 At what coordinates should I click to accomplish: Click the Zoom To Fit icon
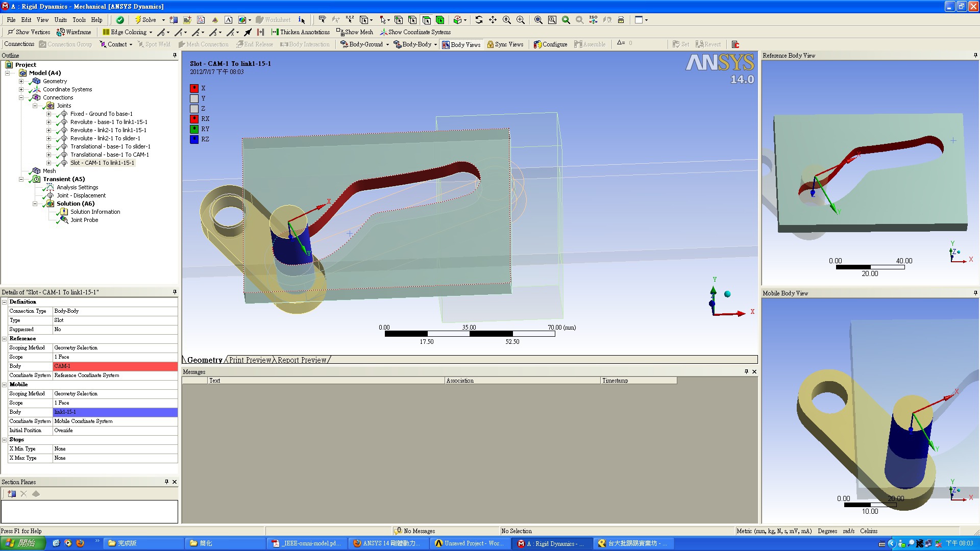(x=538, y=20)
